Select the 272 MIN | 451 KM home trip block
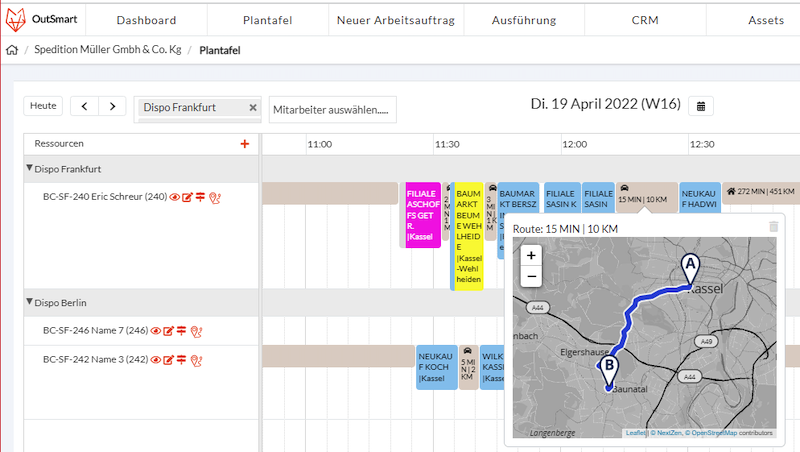Viewport: 800px width, 452px height. [761, 193]
